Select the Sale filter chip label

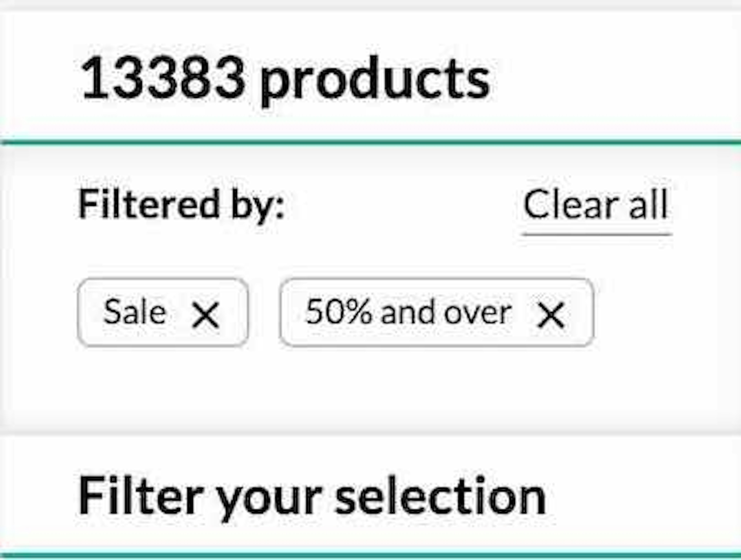135,312
